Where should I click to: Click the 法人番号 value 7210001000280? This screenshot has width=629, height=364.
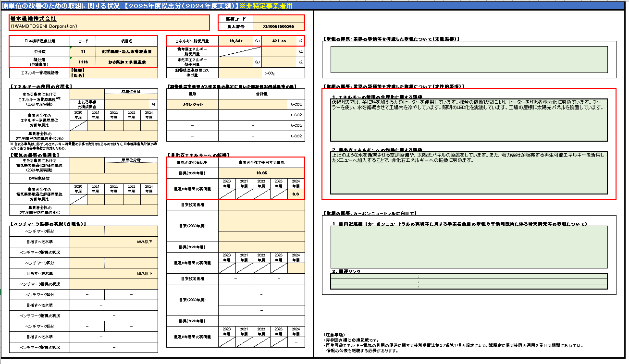point(279,27)
